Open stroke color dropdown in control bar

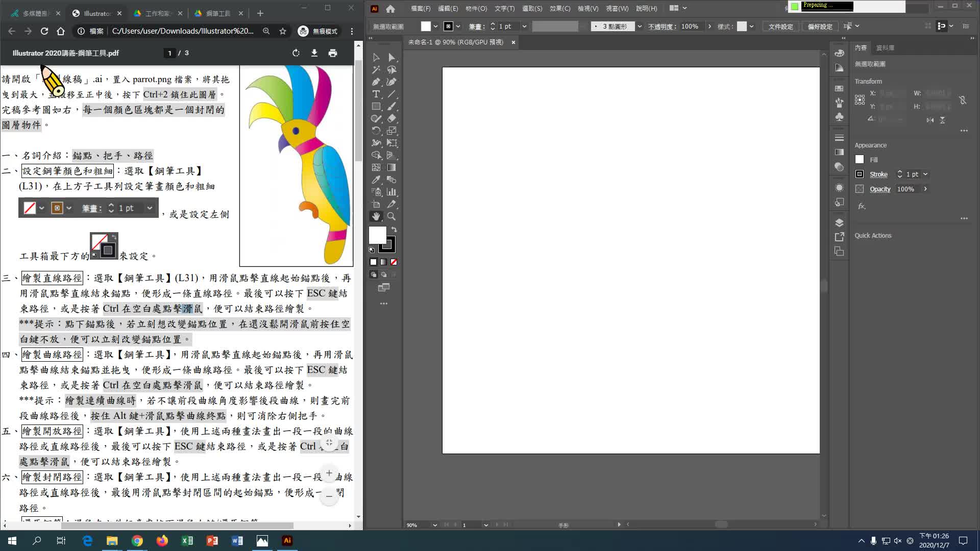(458, 27)
